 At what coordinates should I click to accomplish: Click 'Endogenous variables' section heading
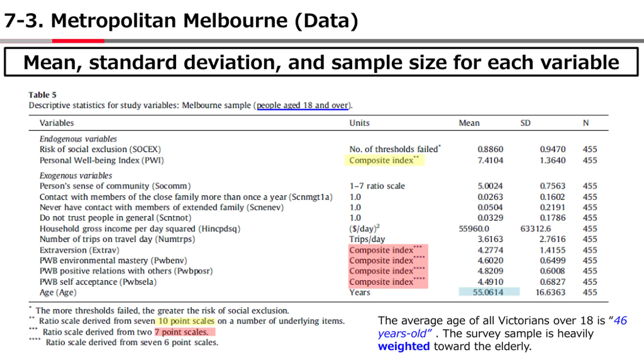pos(78,139)
